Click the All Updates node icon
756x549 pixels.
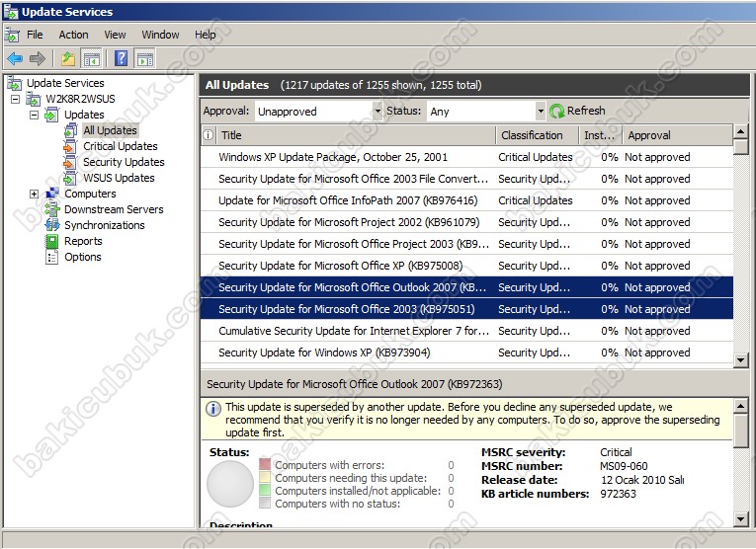coord(70,130)
